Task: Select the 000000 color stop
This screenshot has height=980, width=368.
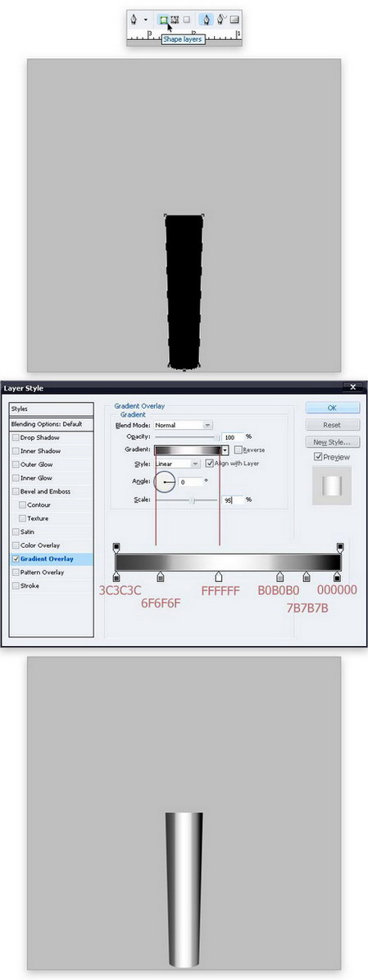Action: click(338, 576)
